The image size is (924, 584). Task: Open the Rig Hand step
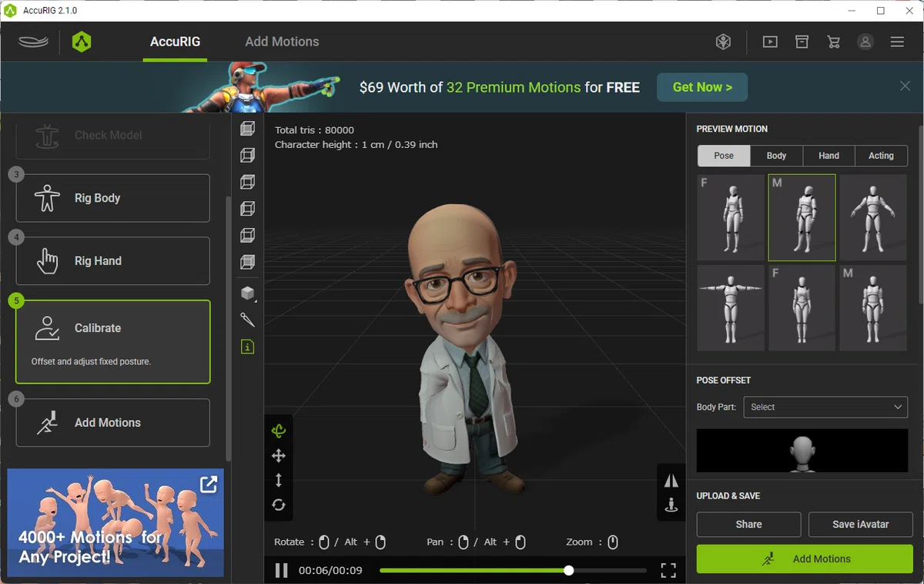[113, 261]
